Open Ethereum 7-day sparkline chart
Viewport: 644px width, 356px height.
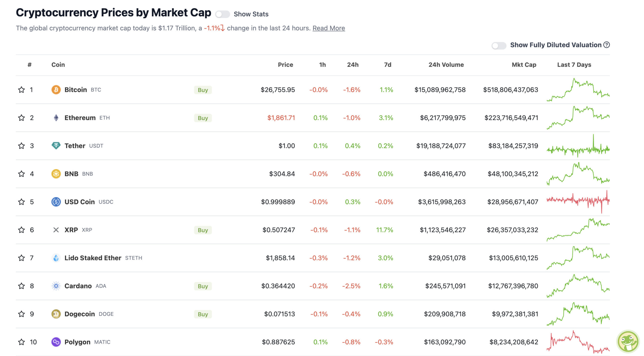tap(578, 118)
